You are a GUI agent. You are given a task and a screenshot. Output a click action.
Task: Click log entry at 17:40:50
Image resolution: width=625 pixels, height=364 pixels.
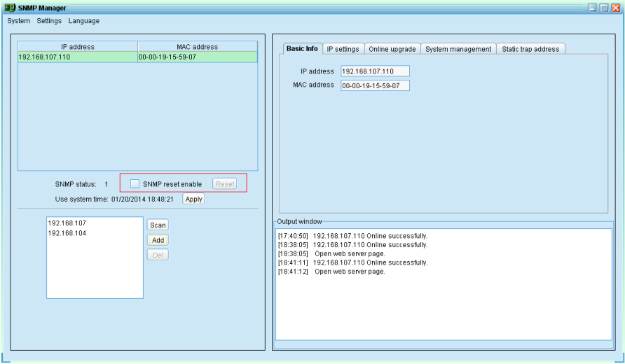coord(352,236)
